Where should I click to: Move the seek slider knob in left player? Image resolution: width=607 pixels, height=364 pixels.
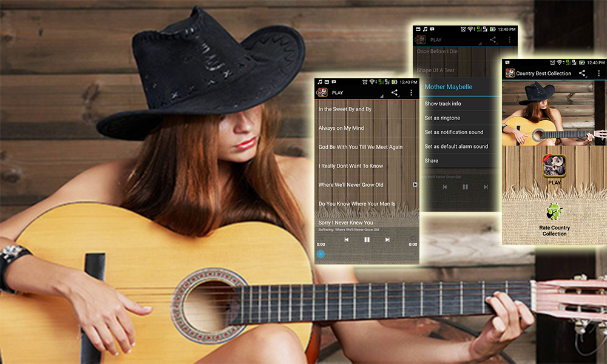pos(320,254)
